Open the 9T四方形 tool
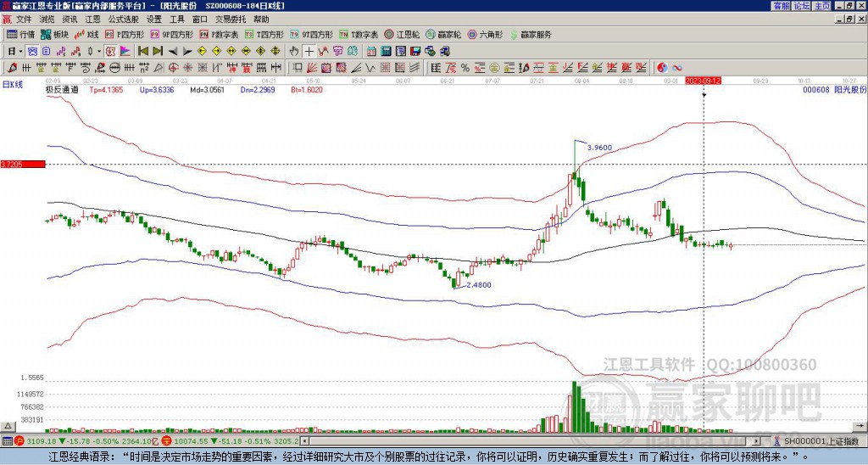The height and width of the screenshot is (465, 868). pyautogui.click(x=312, y=34)
